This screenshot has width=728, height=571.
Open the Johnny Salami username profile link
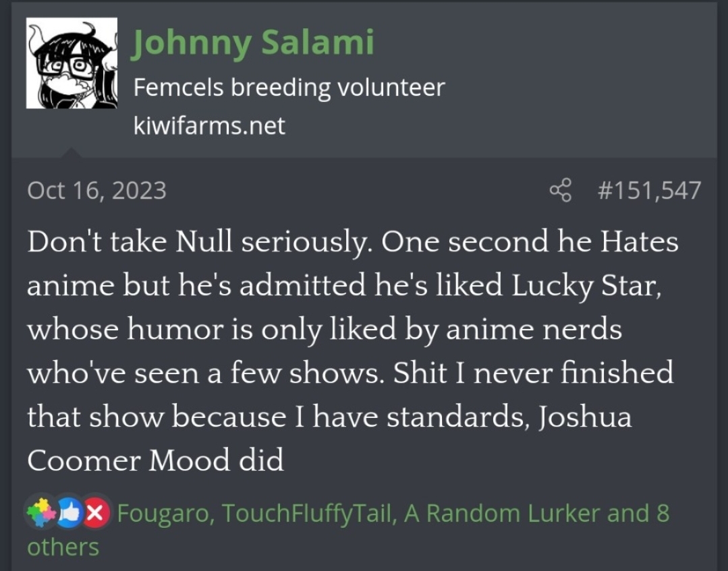253,42
